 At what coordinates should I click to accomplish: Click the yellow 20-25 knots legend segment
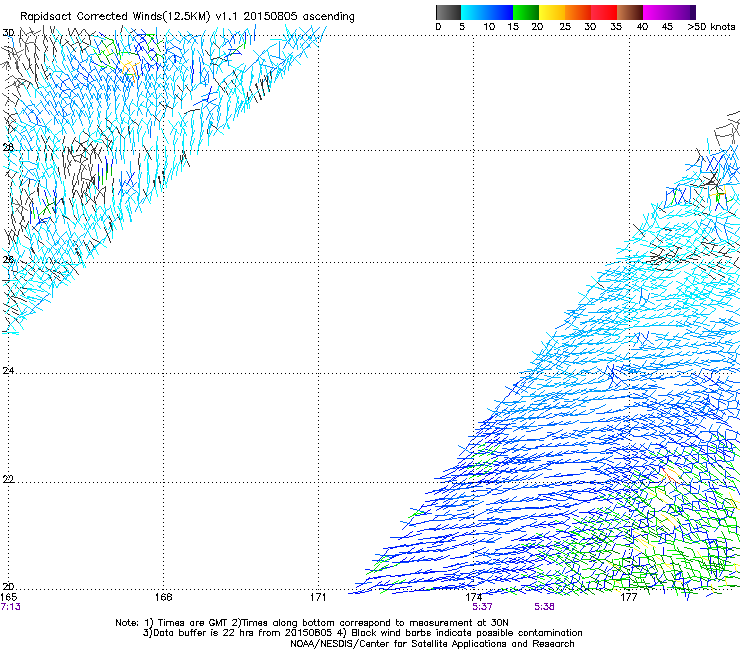tap(552, 12)
